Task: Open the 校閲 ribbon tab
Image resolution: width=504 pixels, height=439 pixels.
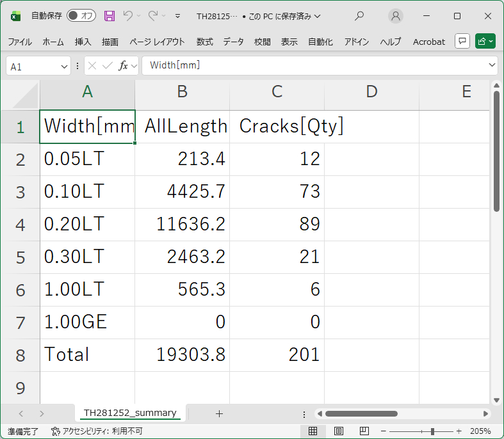Action: pyautogui.click(x=263, y=42)
